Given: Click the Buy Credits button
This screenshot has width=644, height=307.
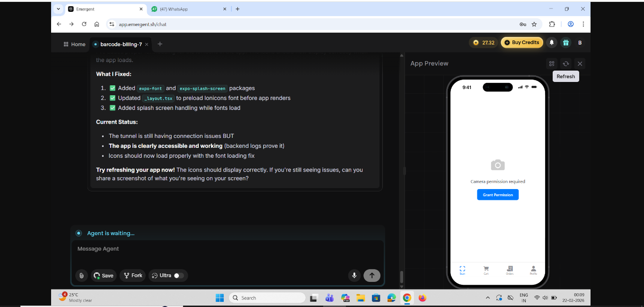Looking at the screenshot, I should [x=521, y=43].
